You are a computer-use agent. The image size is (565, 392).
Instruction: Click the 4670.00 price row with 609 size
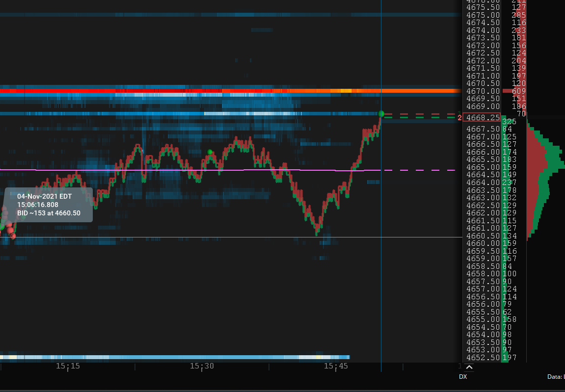click(495, 91)
